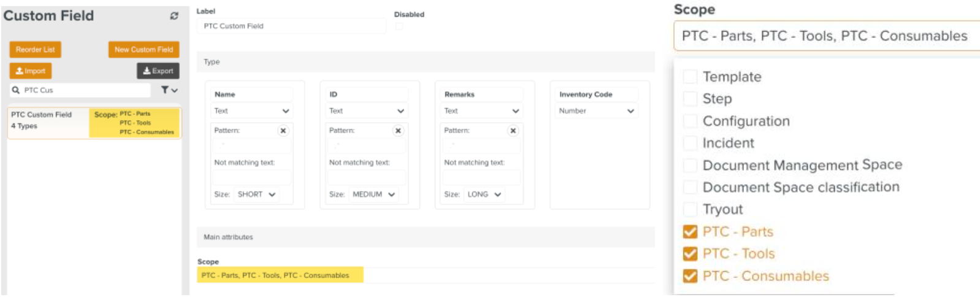Open the filter icon next to search
This screenshot has width=980, height=297.
point(169,90)
